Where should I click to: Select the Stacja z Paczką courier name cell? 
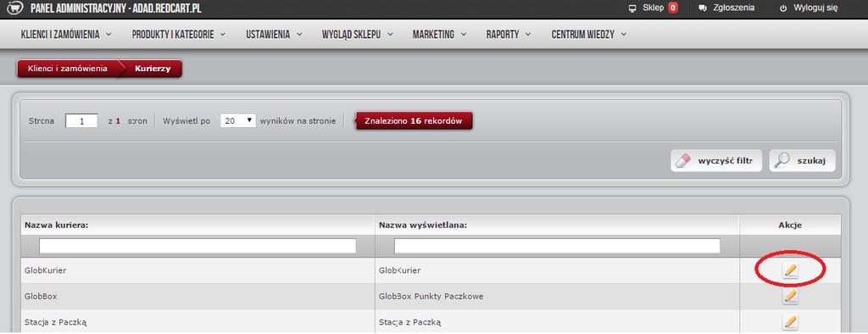coord(198,322)
